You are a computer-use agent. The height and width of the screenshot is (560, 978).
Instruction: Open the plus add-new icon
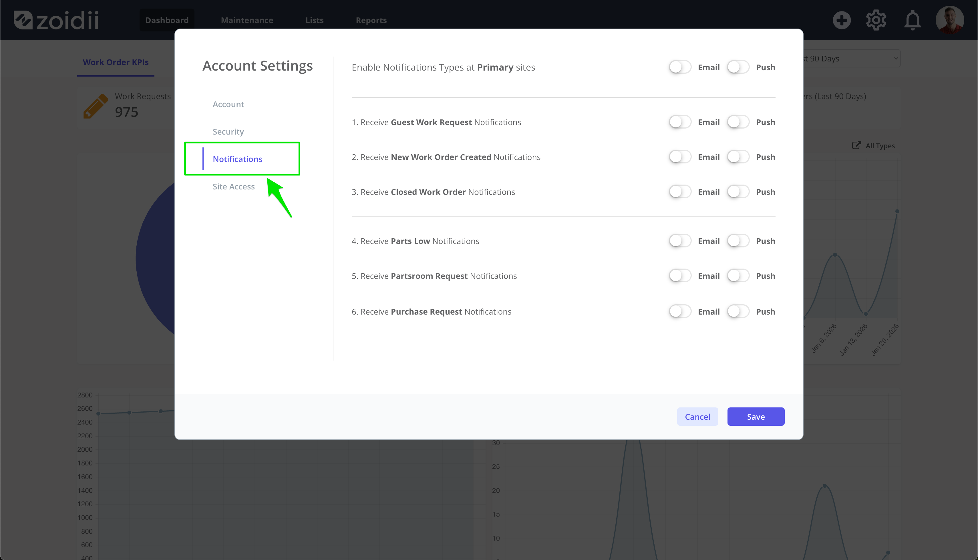point(841,20)
